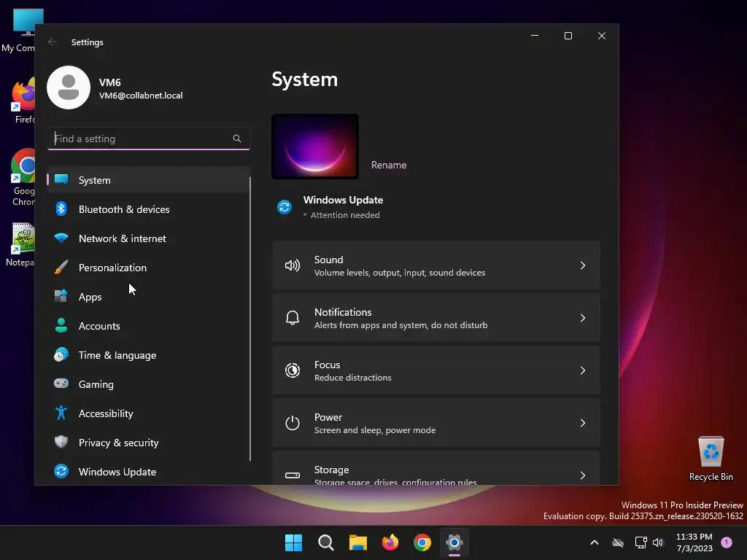Click the cloud sync tray icon
This screenshot has height=560, width=747.
618,542
